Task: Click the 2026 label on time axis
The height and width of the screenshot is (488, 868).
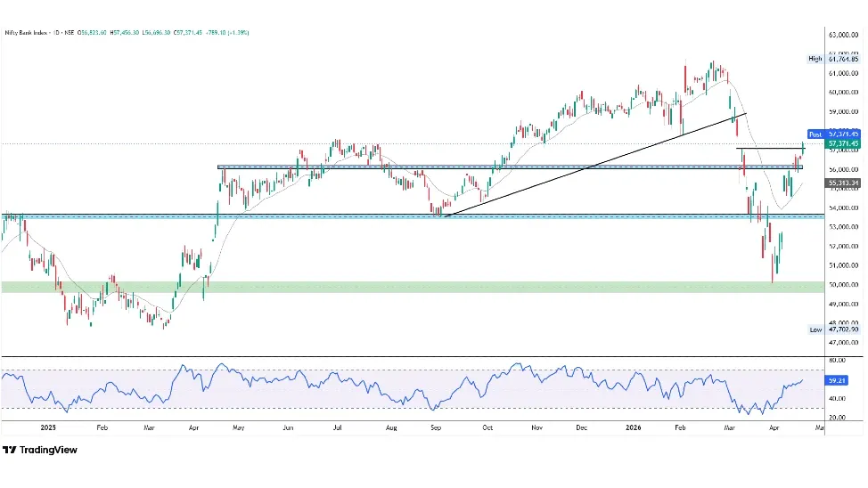Action: pyautogui.click(x=634, y=427)
